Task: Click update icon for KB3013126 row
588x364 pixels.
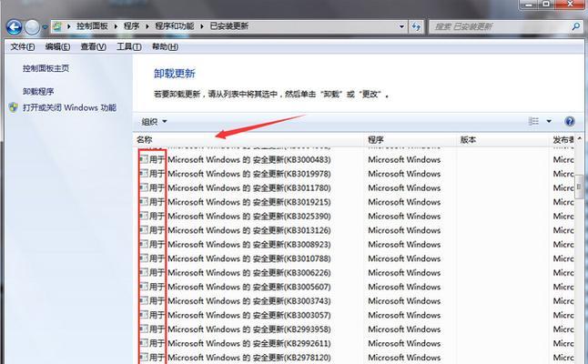Action: [144, 230]
